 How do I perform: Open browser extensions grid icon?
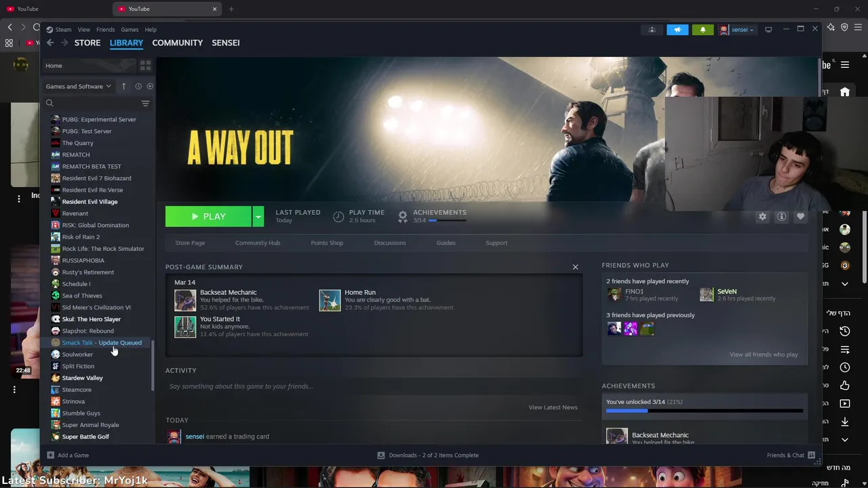[x=9, y=43]
